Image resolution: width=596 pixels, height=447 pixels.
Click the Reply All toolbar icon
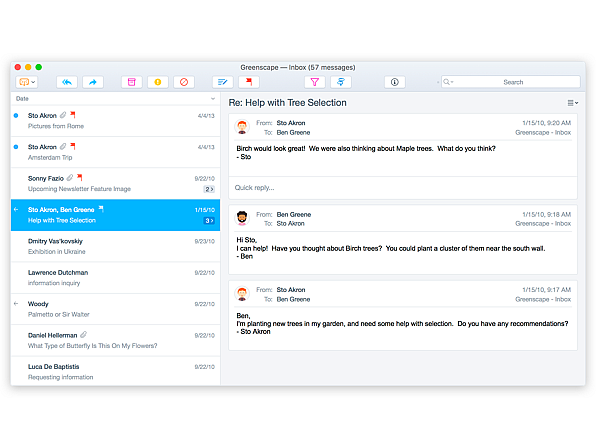[67, 82]
